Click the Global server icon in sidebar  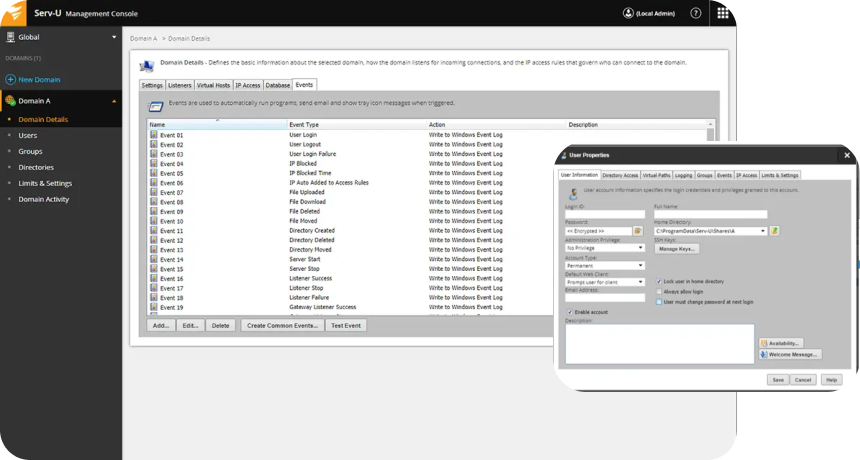(x=10, y=37)
